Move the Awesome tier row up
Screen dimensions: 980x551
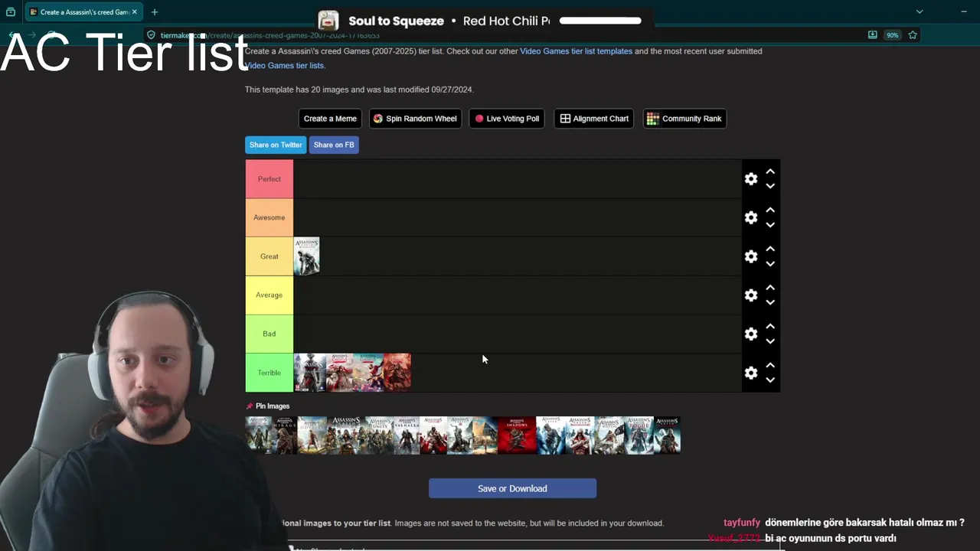click(770, 210)
